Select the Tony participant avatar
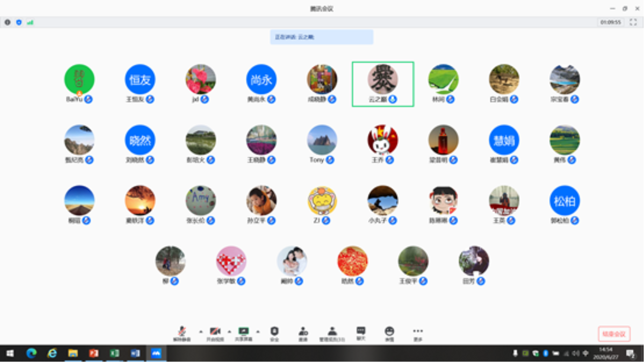This screenshot has width=644, height=362. click(x=322, y=140)
